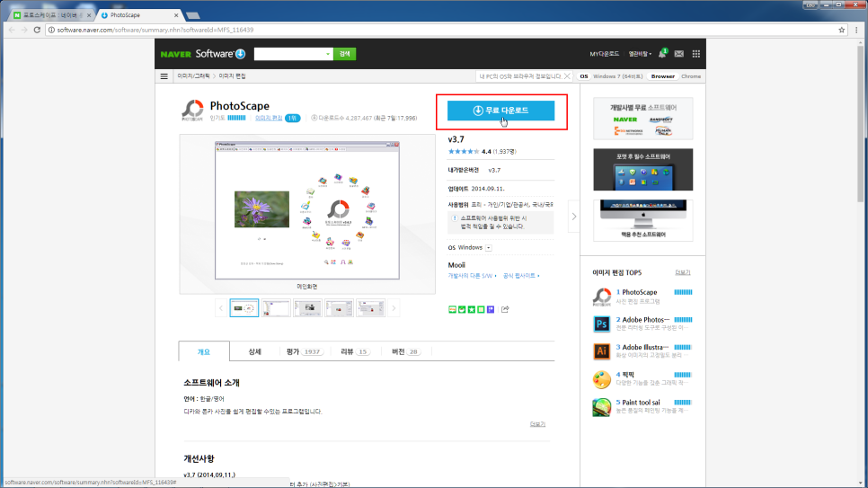
Task: Click the first green share icon
Action: 452,309
